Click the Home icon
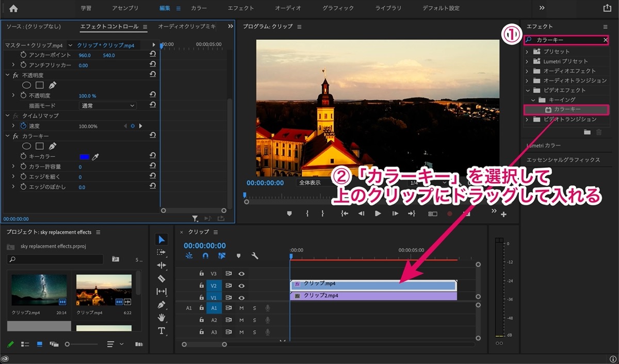Screen dimensions: 619x364 (13, 8)
